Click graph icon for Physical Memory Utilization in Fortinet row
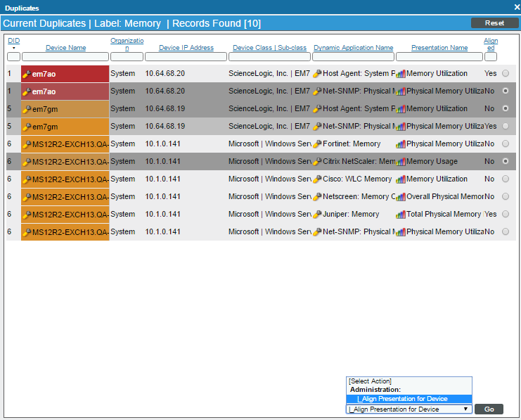The width and height of the screenshot is (521, 420). pyautogui.click(x=401, y=144)
